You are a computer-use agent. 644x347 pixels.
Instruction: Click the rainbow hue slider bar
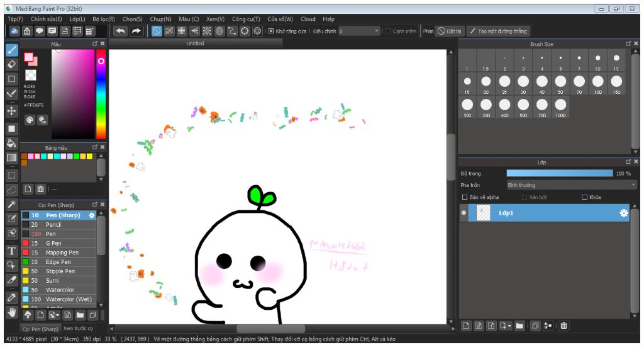coord(101,94)
